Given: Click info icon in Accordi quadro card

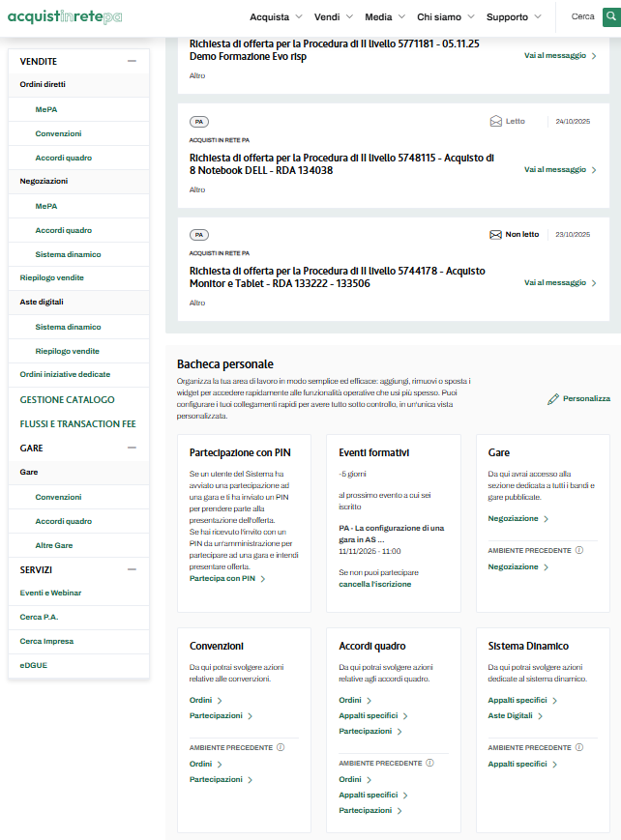Looking at the screenshot, I should [429, 763].
